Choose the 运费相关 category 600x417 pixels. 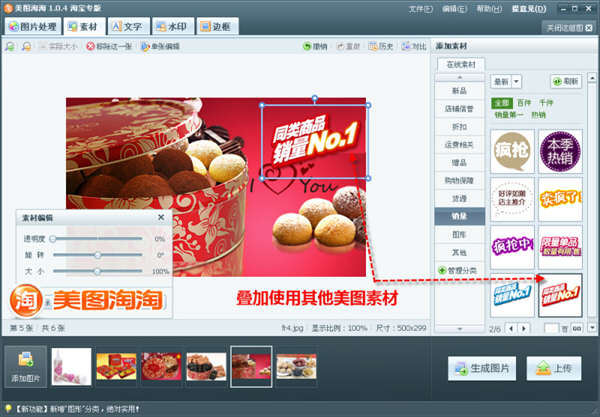[460, 145]
